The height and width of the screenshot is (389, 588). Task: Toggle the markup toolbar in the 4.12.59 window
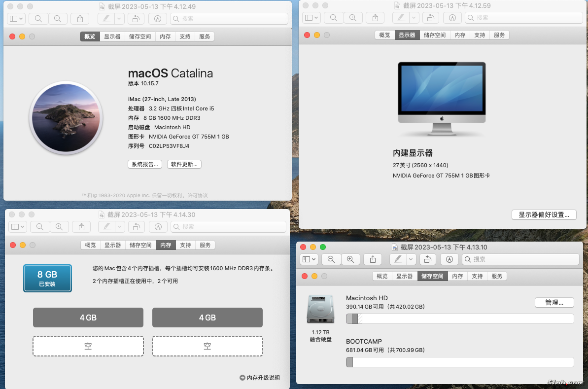452,18
